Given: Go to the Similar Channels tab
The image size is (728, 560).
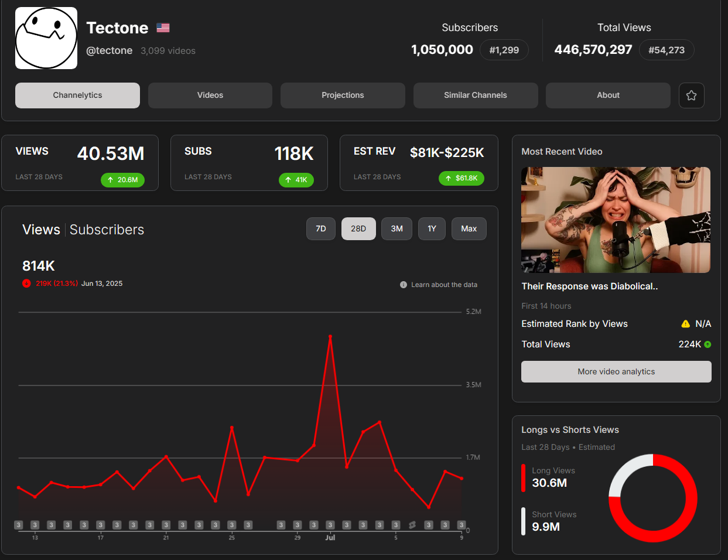Looking at the screenshot, I should [476, 95].
